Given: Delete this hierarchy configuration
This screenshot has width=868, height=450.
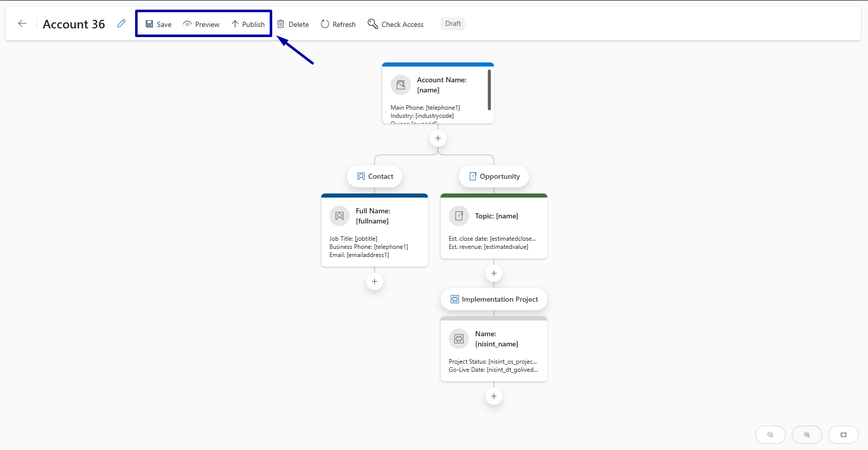Looking at the screenshot, I should click(293, 24).
